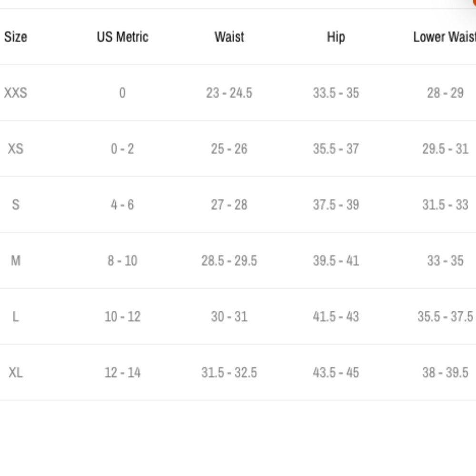476x476 pixels.
Task: Select the L size row label
Action: (x=16, y=317)
